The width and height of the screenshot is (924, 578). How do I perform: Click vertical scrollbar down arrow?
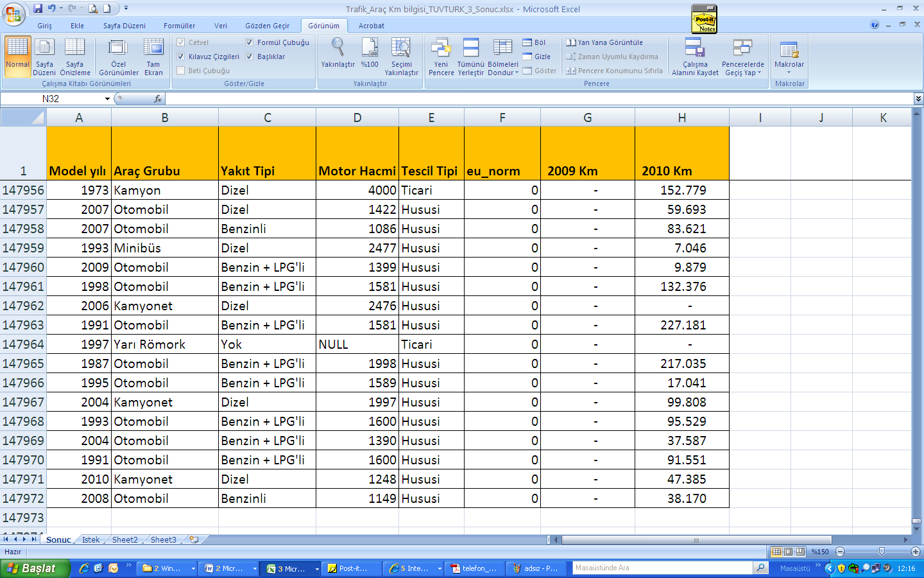(916, 529)
